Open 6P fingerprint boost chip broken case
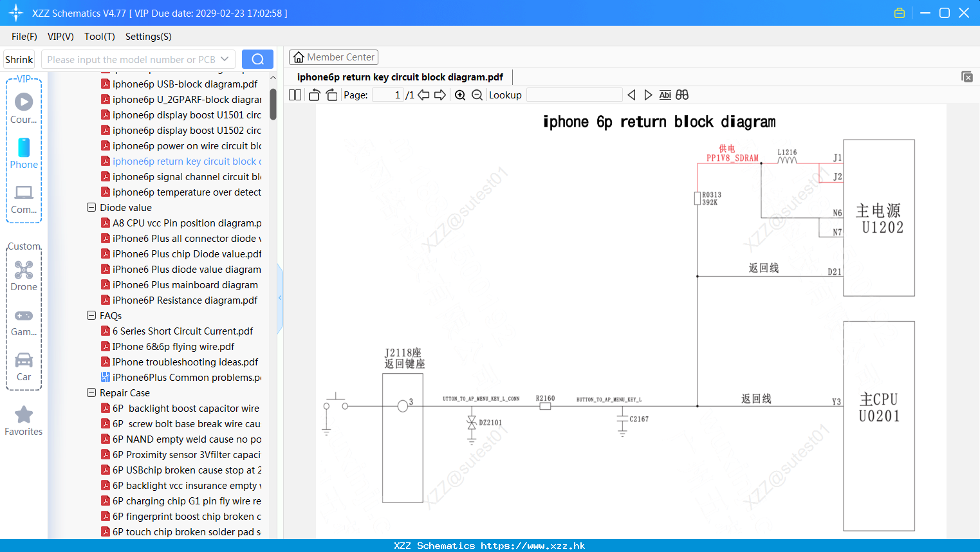Image resolution: width=980 pixels, height=552 pixels. 181,517
